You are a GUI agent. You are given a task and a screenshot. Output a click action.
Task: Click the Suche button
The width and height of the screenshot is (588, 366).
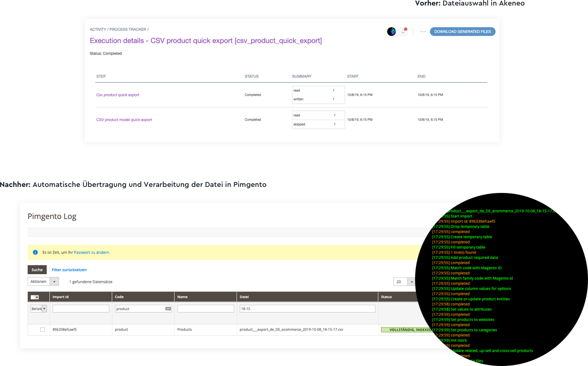tap(37, 270)
